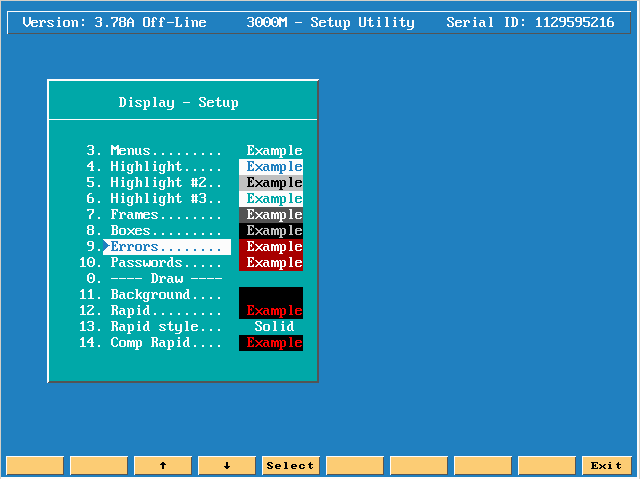
Task: Click the Display - Setup title
Action: click(178, 102)
